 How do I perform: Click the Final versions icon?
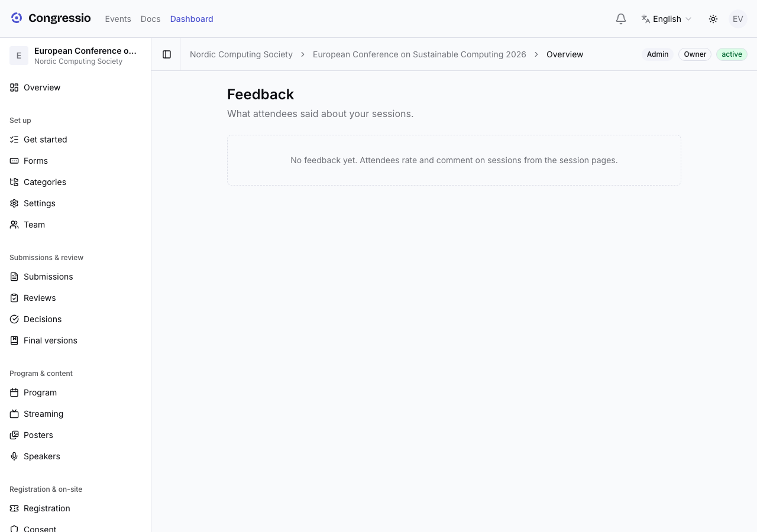(x=14, y=340)
